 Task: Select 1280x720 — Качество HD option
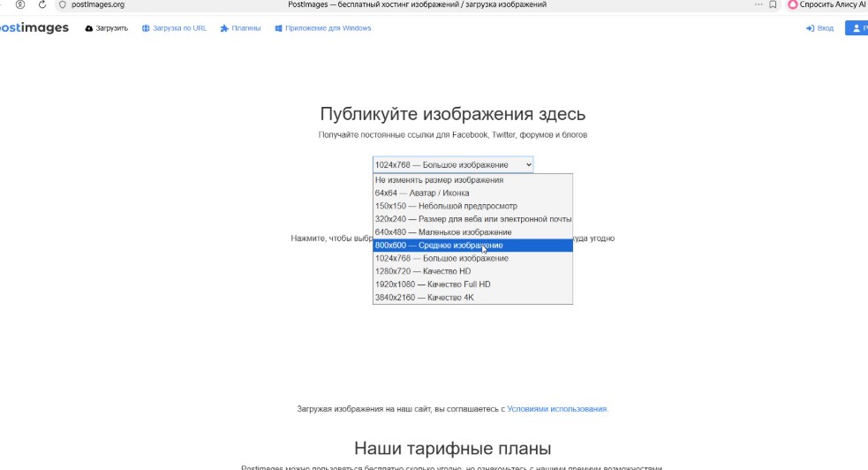pyautogui.click(x=472, y=271)
